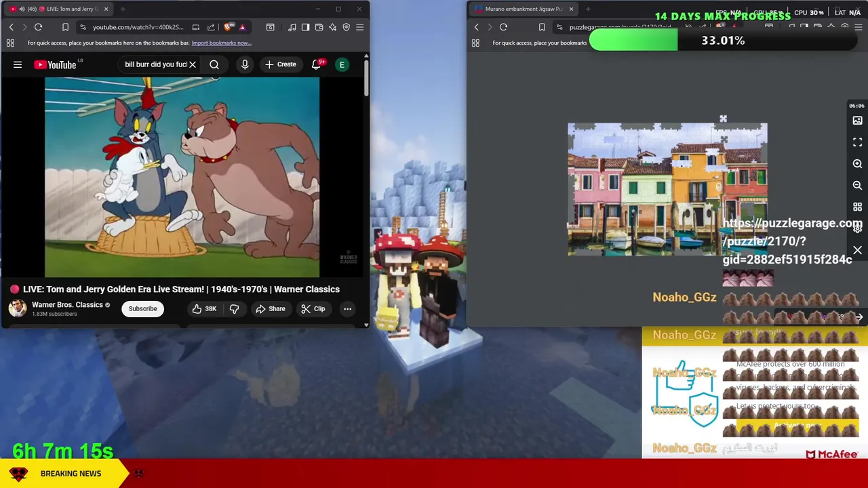Search with voice microphone icon
The height and width of the screenshot is (488, 868).
(x=245, y=64)
